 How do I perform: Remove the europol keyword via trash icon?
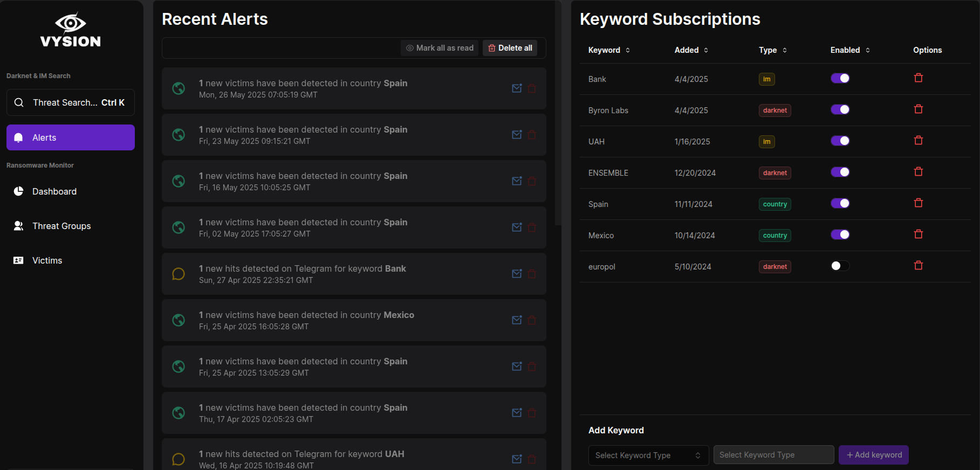tap(918, 266)
